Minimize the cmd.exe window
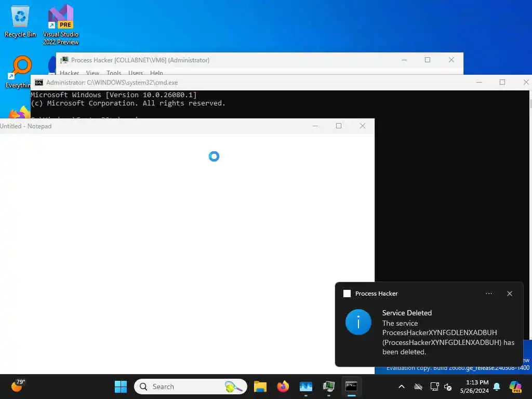Image resolution: width=532 pixels, height=399 pixels. [479, 83]
